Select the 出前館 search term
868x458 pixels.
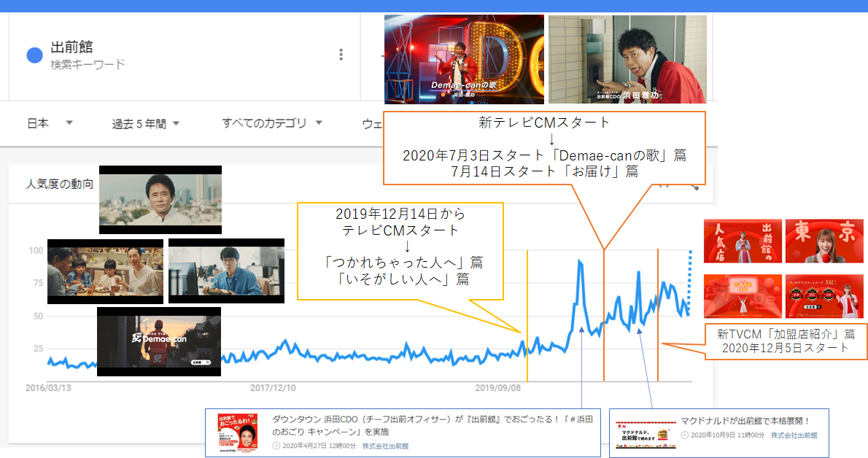pyautogui.click(x=72, y=47)
